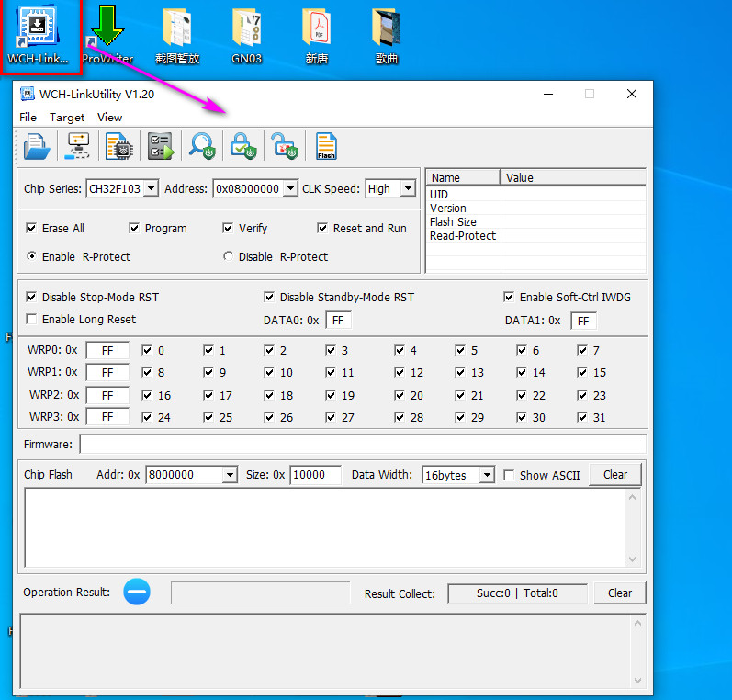The width and height of the screenshot is (732, 700).
Task: Click the query read-protect magnifier icon
Action: 202,146
